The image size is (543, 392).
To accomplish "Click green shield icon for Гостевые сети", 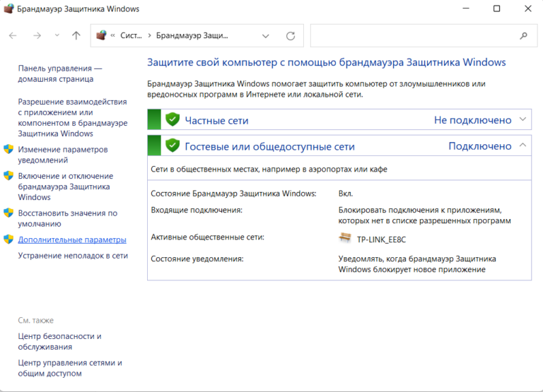I will (173, 145).
